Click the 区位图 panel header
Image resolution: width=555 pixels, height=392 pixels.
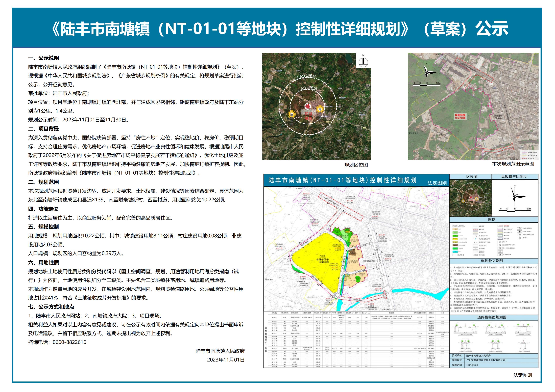471,177
